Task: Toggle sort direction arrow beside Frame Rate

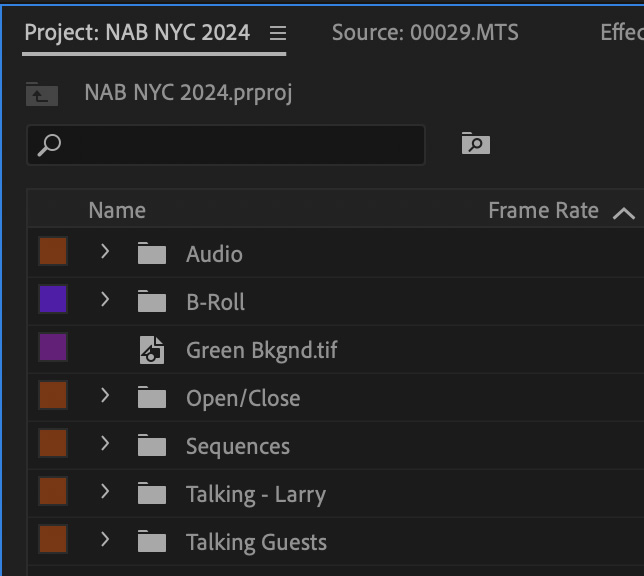Action: coord(624,213)
